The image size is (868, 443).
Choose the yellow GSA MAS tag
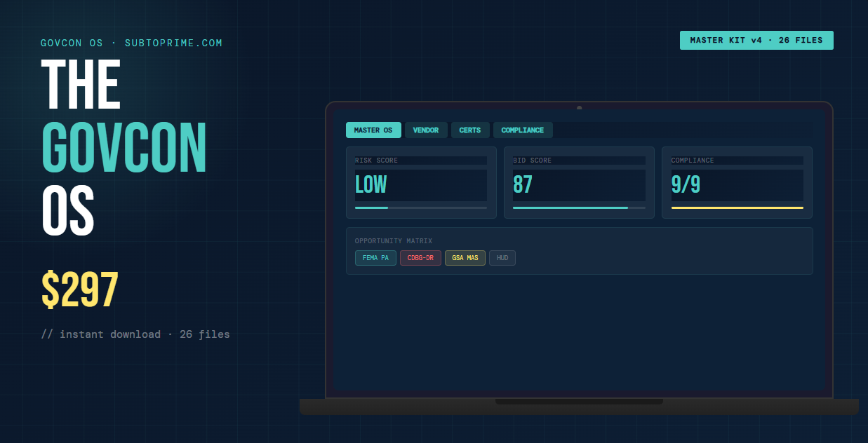[465, 258]
